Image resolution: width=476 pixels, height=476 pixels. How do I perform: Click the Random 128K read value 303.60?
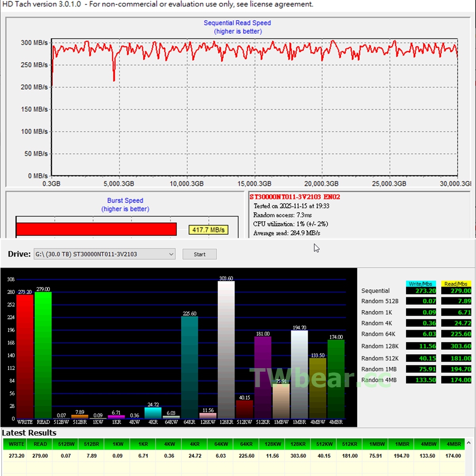(457, 346)
